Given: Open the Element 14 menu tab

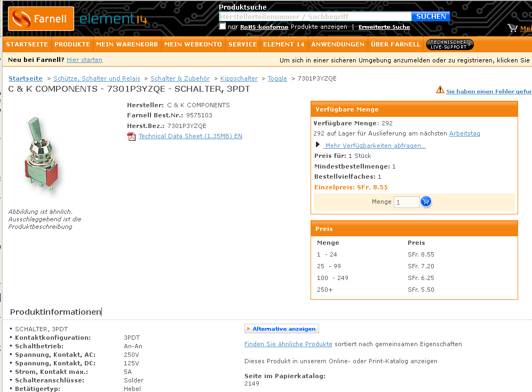Looking at the screenshot, I should 284,44.
